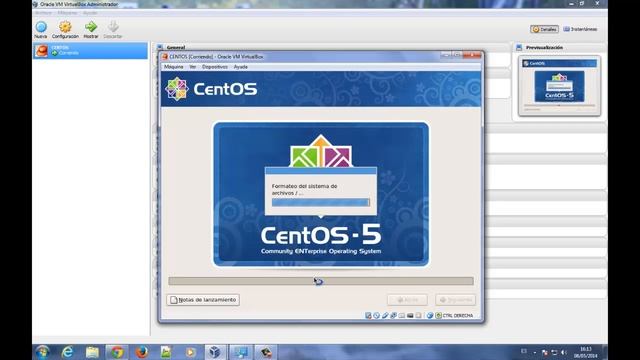Click the Notas de lanzamiento button
The height and width of the screenshot is (360, 640).
pyautogui.click(x=203, y=300)
